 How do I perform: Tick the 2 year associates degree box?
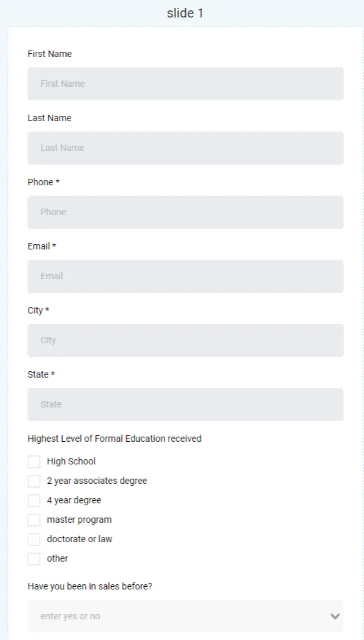[x=34, y=481]
